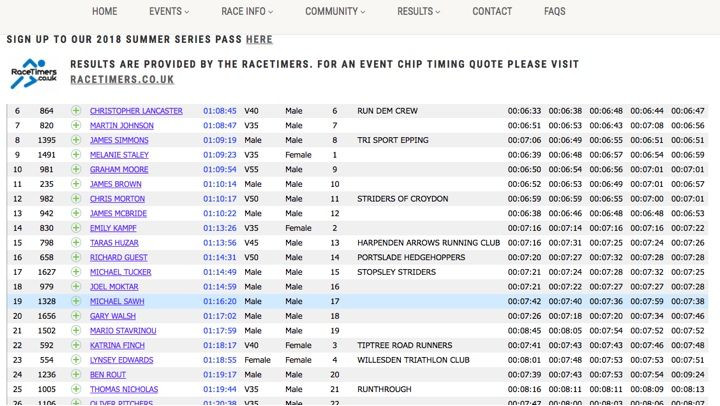The image size is (720, 406).
Task: Expand Graham Moore's result row
Action: 76,170
